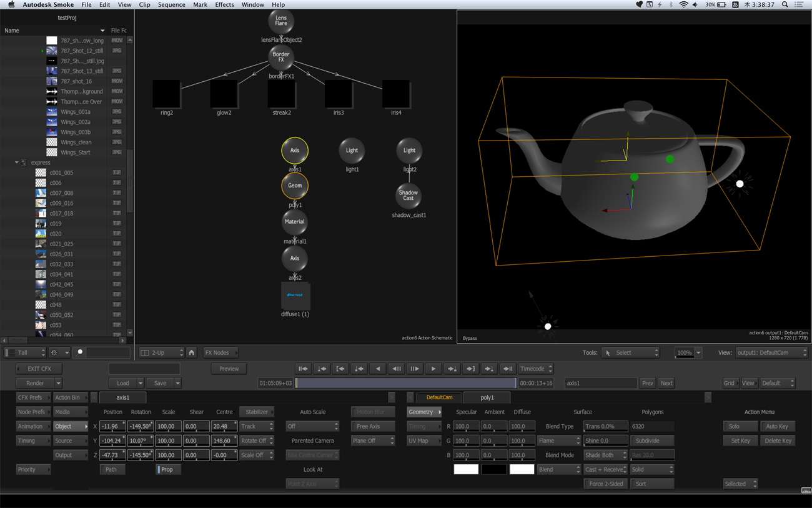
Task: Select the Material node material1
Action: pos(294,222)
